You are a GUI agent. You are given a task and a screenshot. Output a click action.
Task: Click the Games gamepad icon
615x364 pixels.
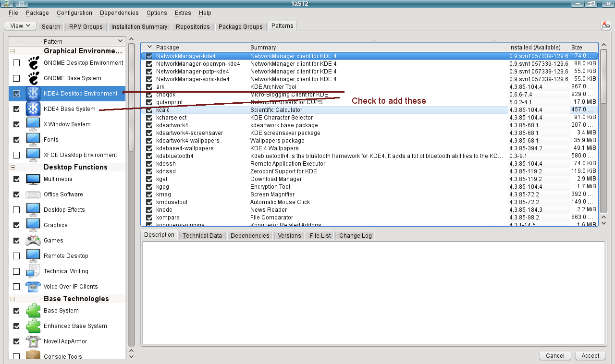pos(33,241)
